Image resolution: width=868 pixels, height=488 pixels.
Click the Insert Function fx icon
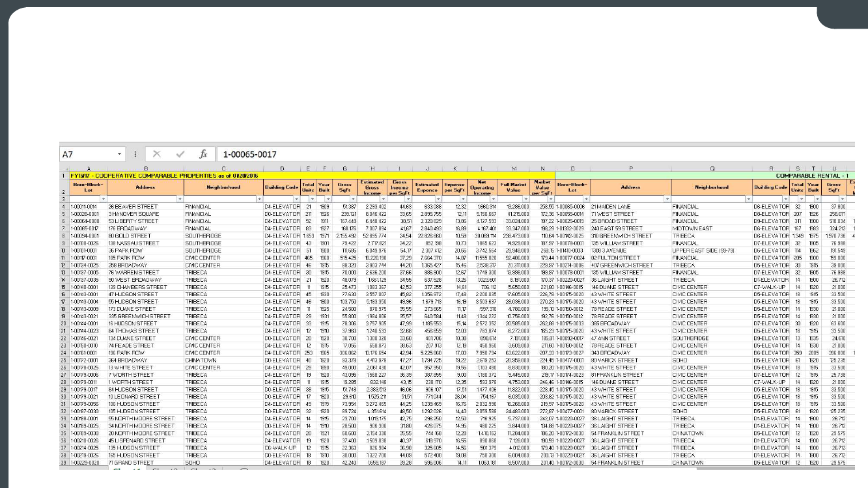[203, 154]
